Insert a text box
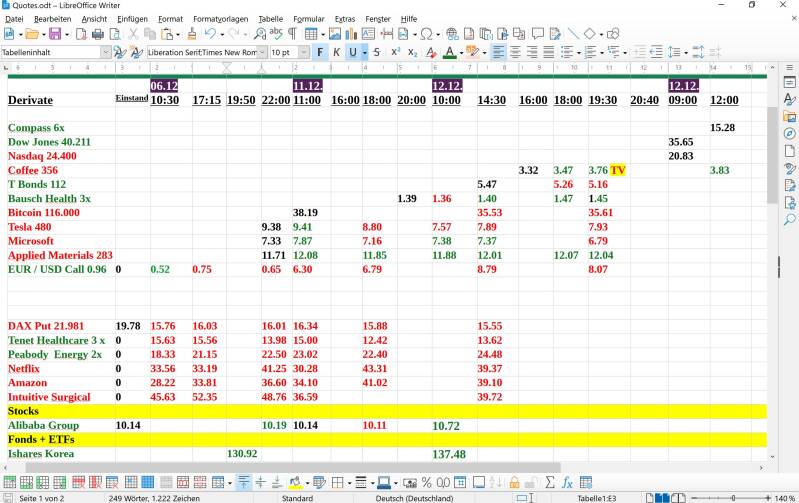 click(368, 34)
